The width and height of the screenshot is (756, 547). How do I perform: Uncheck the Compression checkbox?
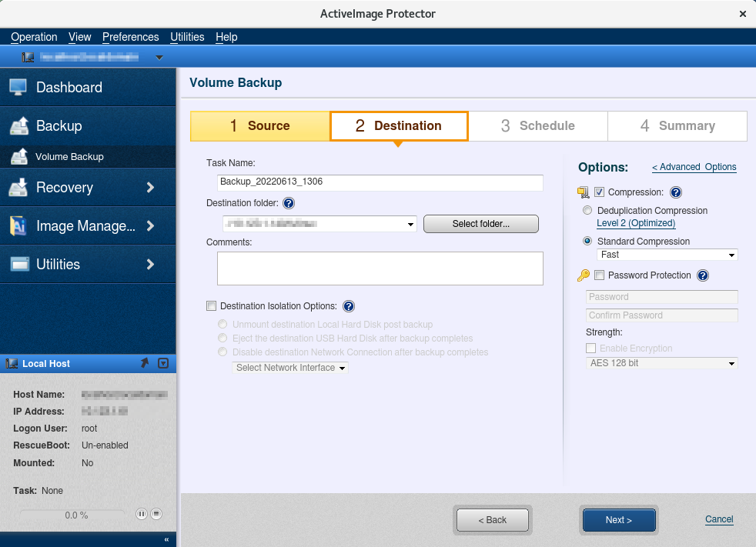tap(600, 192)
